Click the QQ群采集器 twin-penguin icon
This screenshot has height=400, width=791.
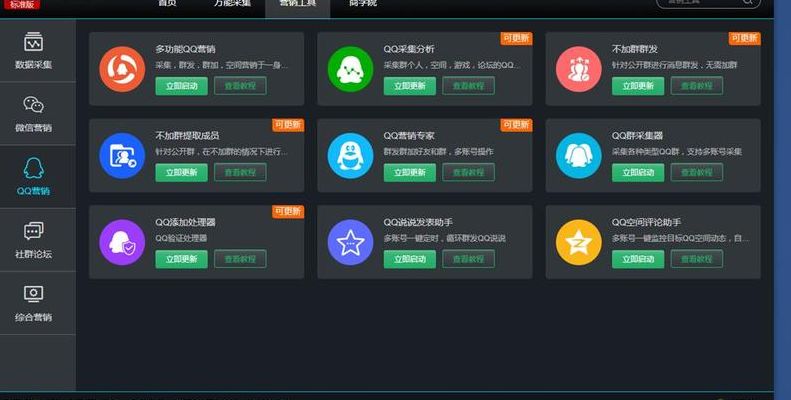point(579,156)
